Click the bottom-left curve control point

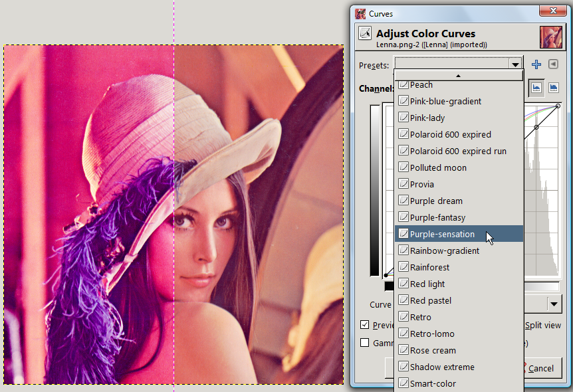[386, 275]
